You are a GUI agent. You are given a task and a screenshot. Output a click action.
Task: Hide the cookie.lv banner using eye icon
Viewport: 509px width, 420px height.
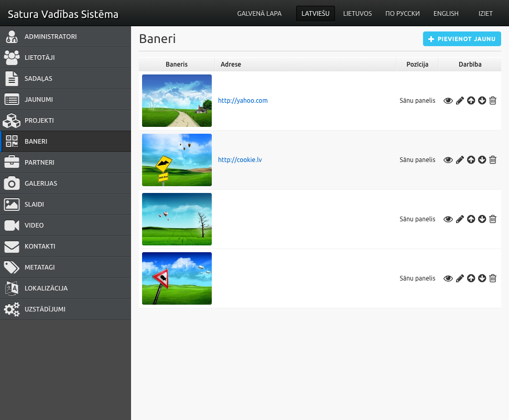coord(448,160)
